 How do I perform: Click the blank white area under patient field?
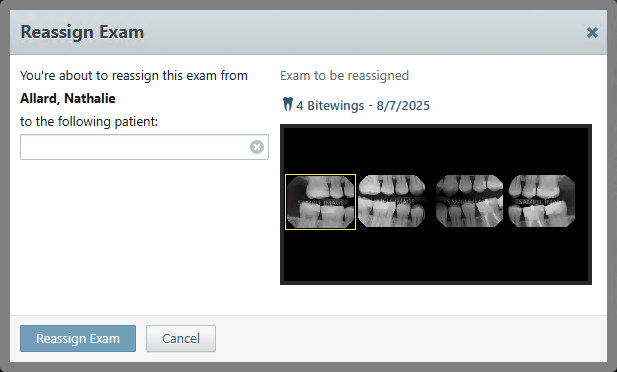[144, 236]
